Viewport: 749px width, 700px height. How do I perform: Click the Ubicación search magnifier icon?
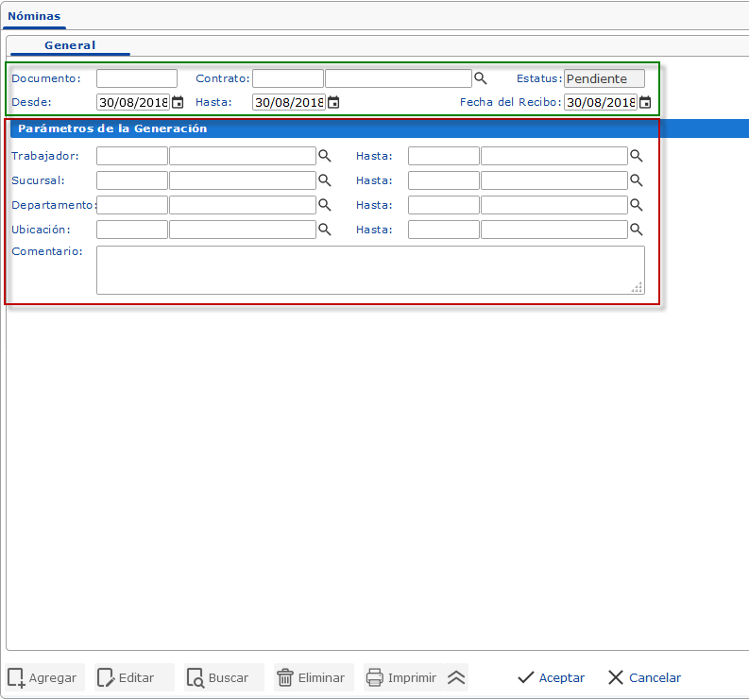pyautogui.click(x=324, y=230)
